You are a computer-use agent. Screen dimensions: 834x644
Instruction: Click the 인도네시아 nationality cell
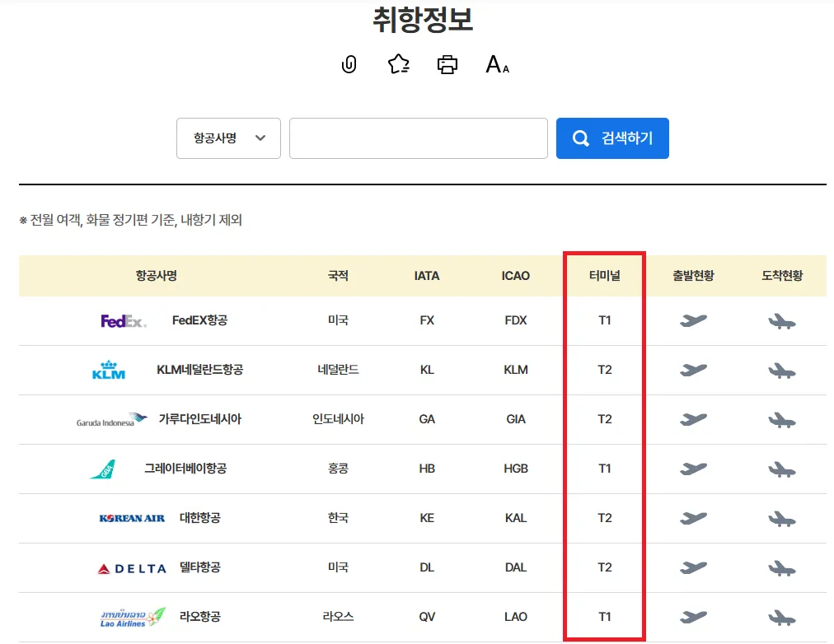click(x=338, y=419)
